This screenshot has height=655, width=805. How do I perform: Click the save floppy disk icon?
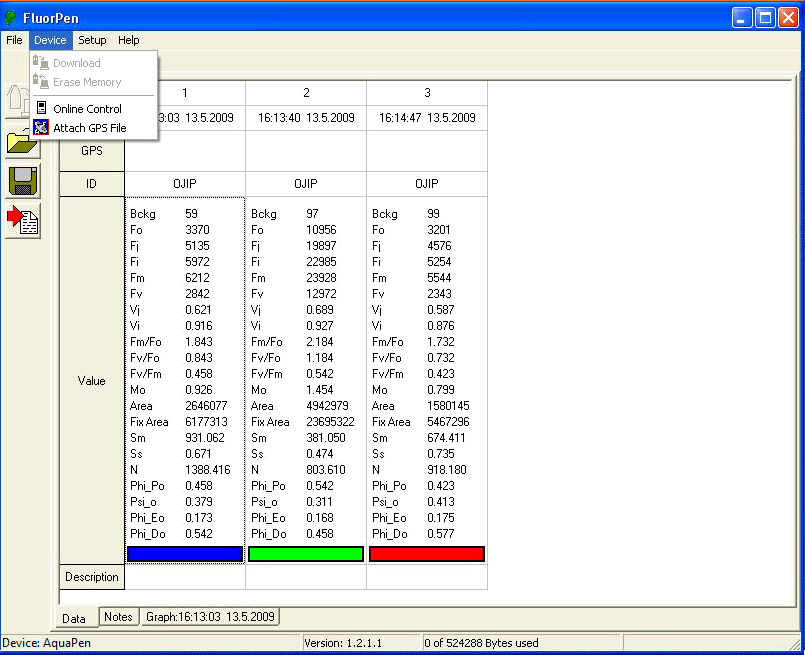23,181
